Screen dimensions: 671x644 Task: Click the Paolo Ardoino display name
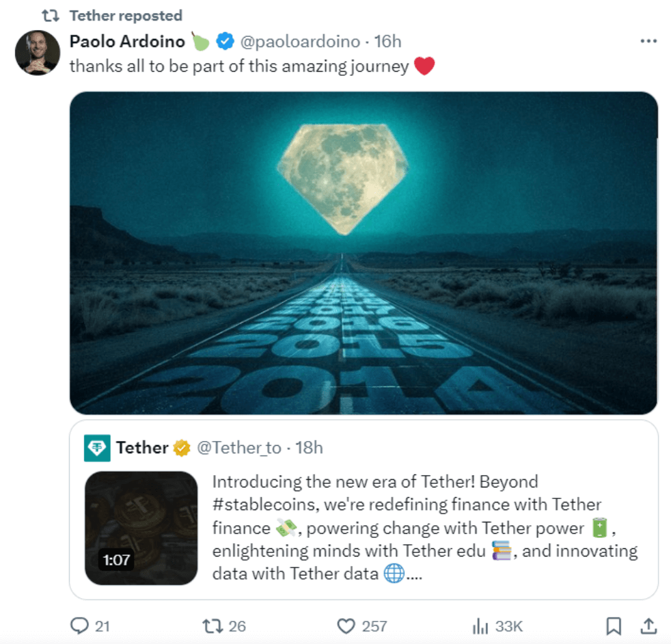(127, 42)
